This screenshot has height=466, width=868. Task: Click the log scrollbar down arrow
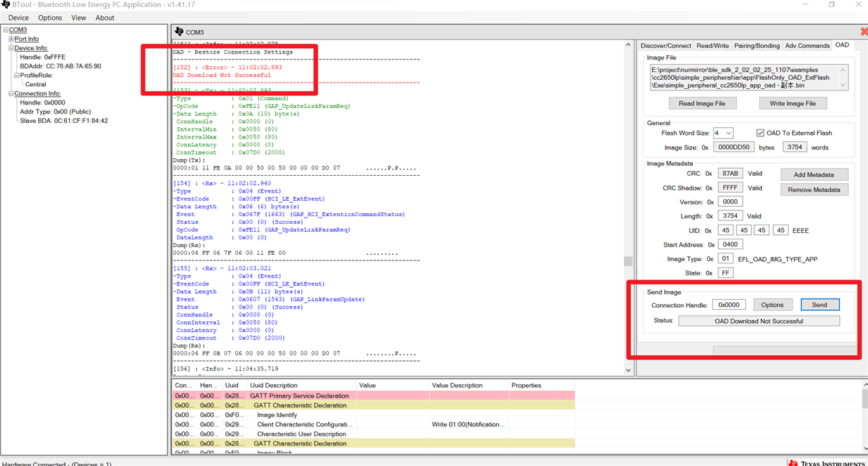[x=628, y=370]
